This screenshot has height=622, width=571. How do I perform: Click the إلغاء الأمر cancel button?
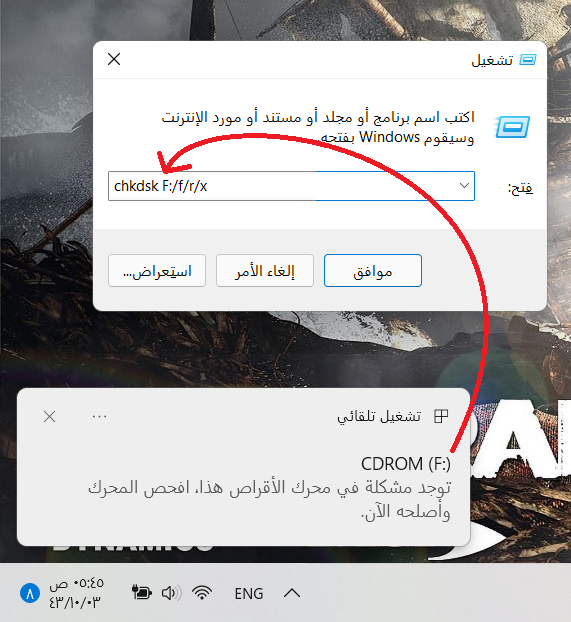pos(265,271)
